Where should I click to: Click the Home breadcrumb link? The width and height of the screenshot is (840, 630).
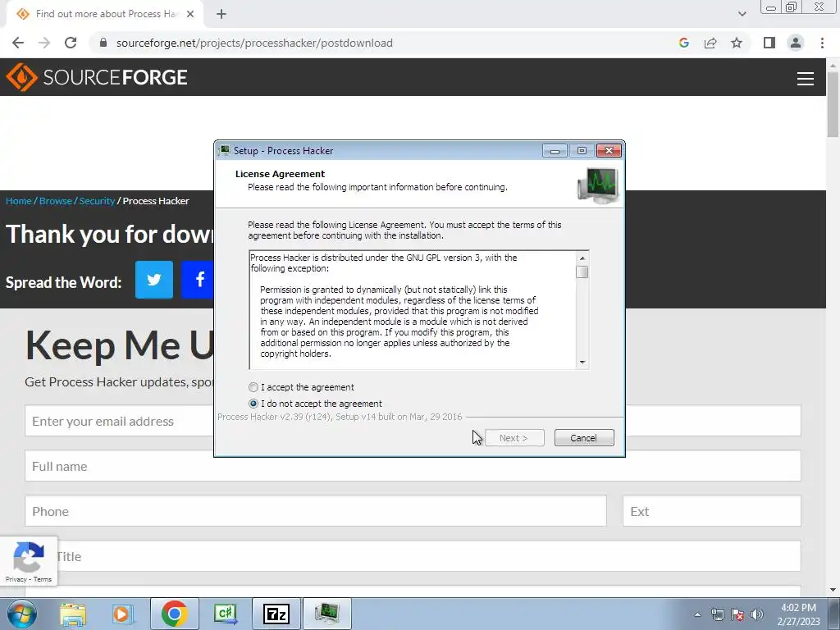(19, 201)
